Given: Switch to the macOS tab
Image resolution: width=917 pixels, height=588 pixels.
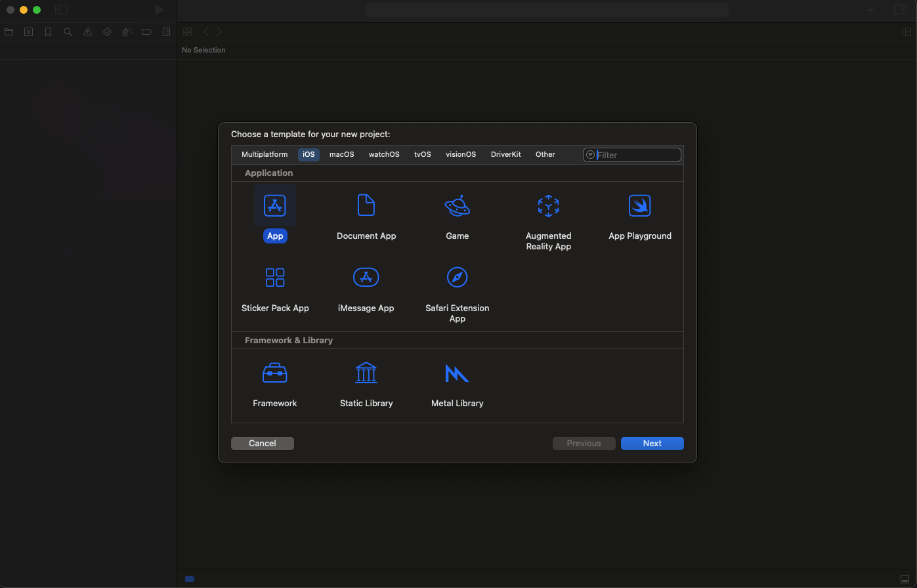Looking at the screenshot, I should [x=341, y=155].
